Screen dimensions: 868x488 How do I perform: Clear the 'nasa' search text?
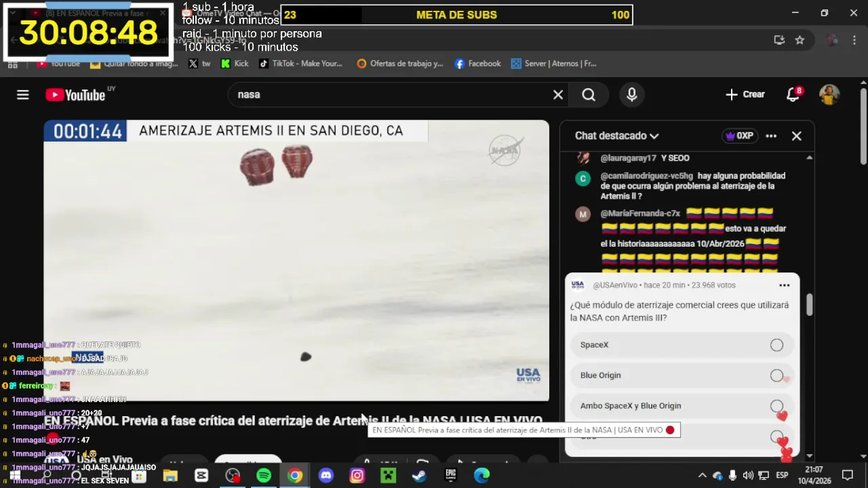[558, 95]
